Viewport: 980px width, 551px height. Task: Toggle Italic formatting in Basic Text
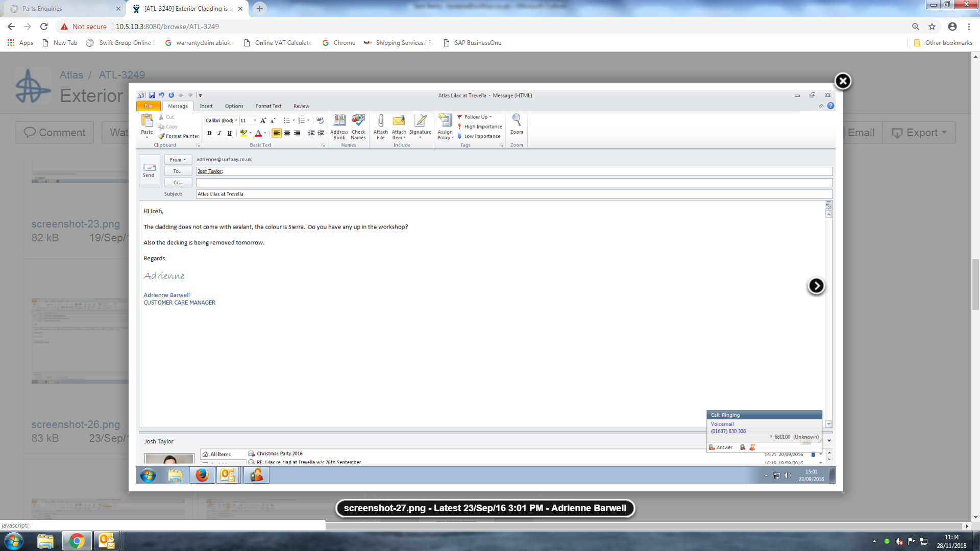219,133
